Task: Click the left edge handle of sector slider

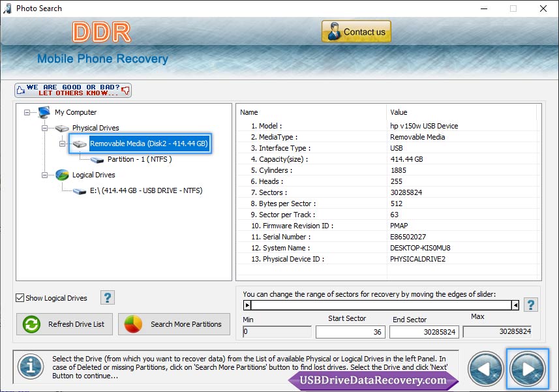Action: point(247,305)
